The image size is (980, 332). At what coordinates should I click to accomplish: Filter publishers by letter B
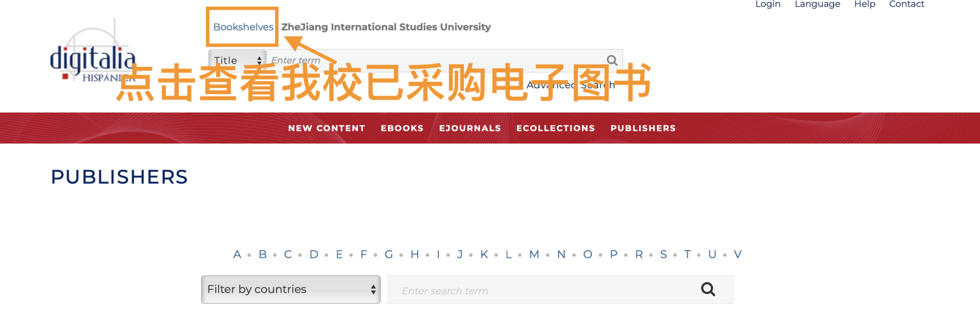point(263,255)
